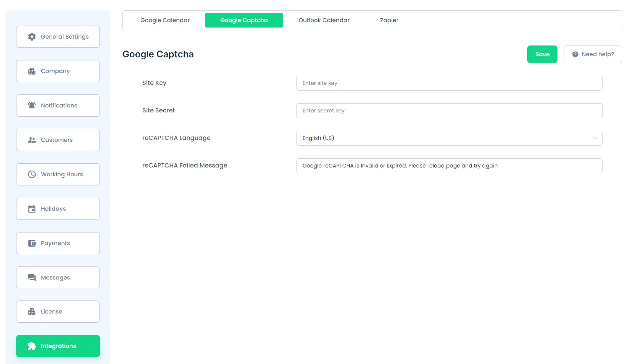Open Notifications settings label
This screenshot has width=629, height=364.
(59, 106)
